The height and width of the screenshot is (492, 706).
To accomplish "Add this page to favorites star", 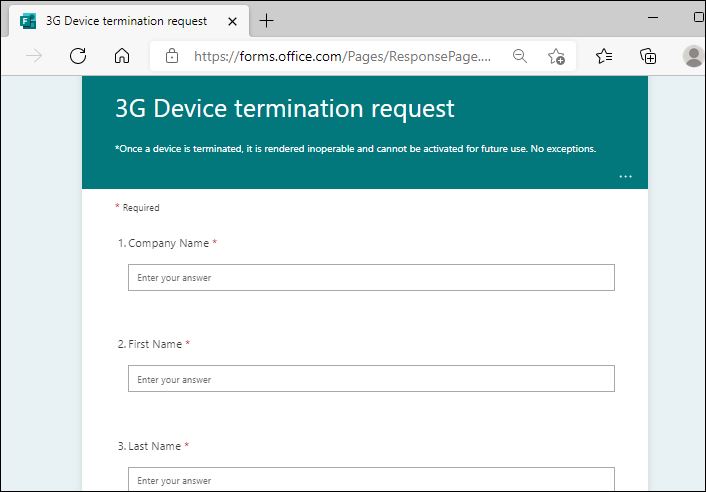I will [x=557, y=57].
